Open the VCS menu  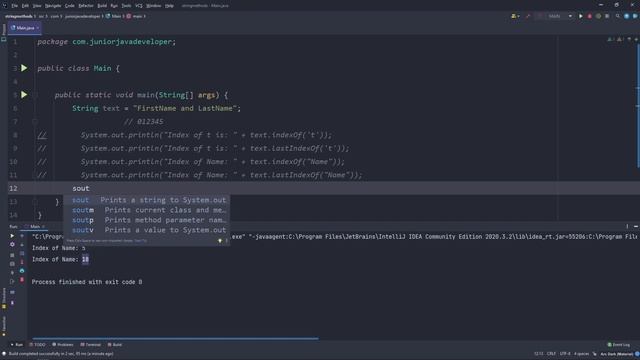139,6
